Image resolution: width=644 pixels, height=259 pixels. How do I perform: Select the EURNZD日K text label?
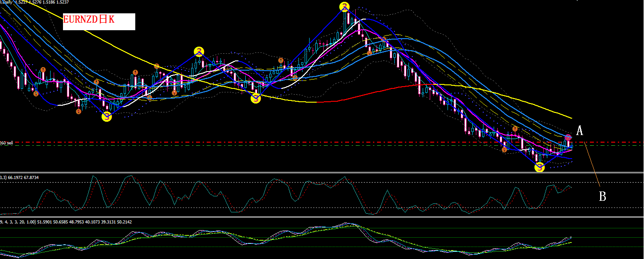click(x=89, y=20)
